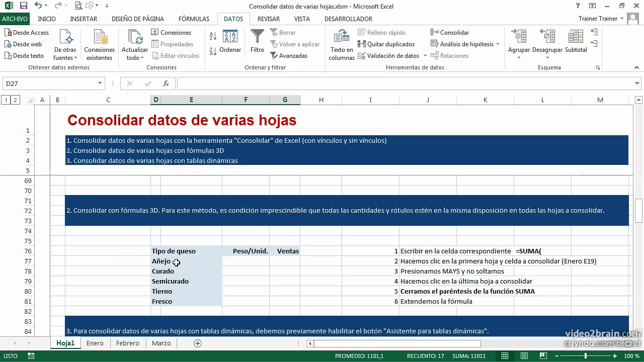The height and width of the screenshot is (362, 644).
Task: Click the Redo arrow icon
Action: coord(57,6)
